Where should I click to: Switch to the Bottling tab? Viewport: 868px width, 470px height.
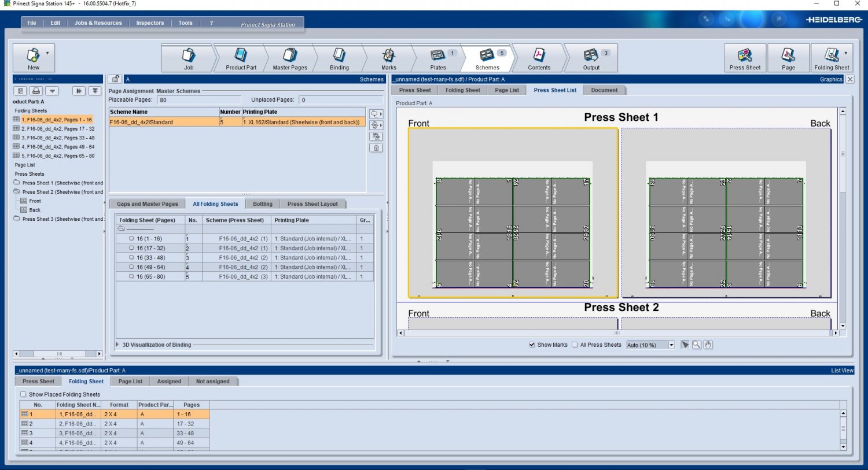pos(263,204)
